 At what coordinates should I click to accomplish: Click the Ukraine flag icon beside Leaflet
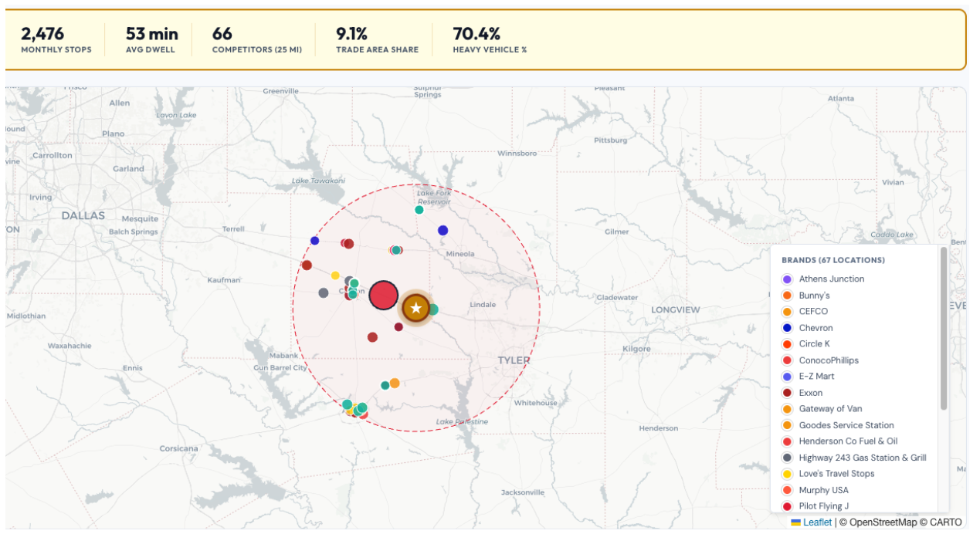(796, 522)
